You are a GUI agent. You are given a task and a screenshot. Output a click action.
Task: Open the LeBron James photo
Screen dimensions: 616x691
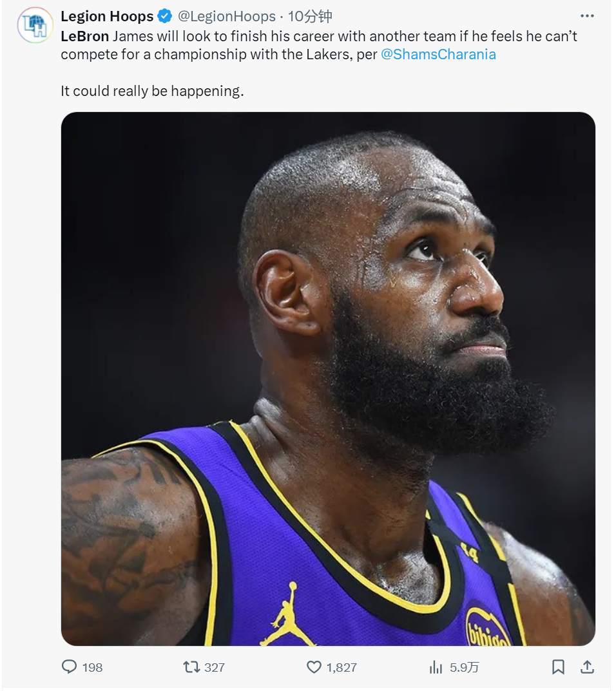tap(328, 379)
